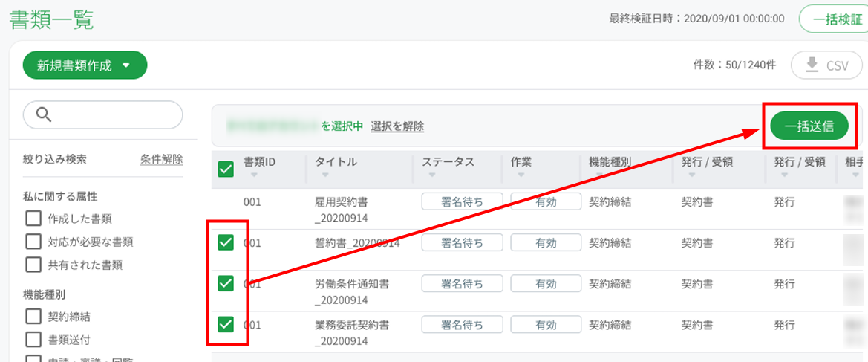868x362 pixels.
Task: Check the 共有された書類 filter
Action: [33, 265]
